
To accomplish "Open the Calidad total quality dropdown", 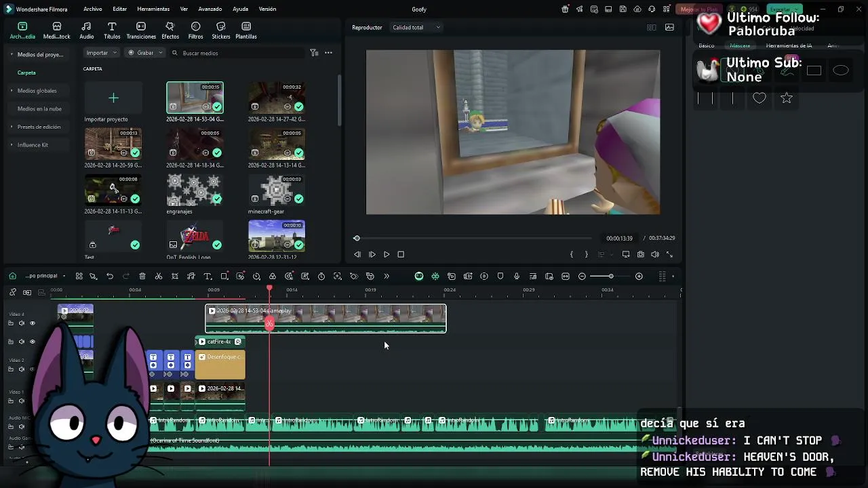I will [x=416, y=28].
